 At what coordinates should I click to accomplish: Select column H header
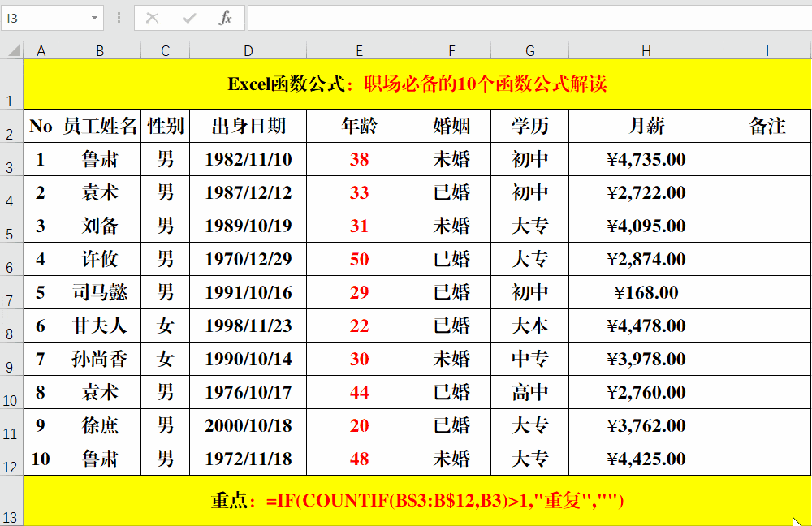[646, 50]
